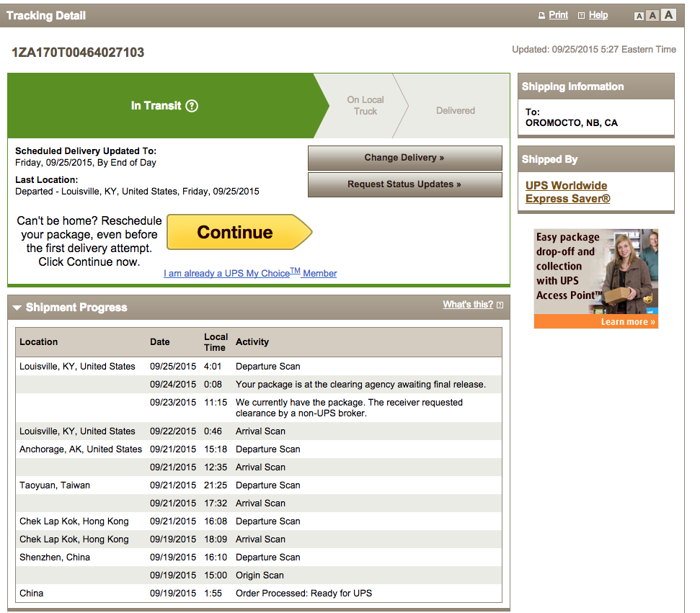Select the largest text size A icon

click(x=668, y=14)
